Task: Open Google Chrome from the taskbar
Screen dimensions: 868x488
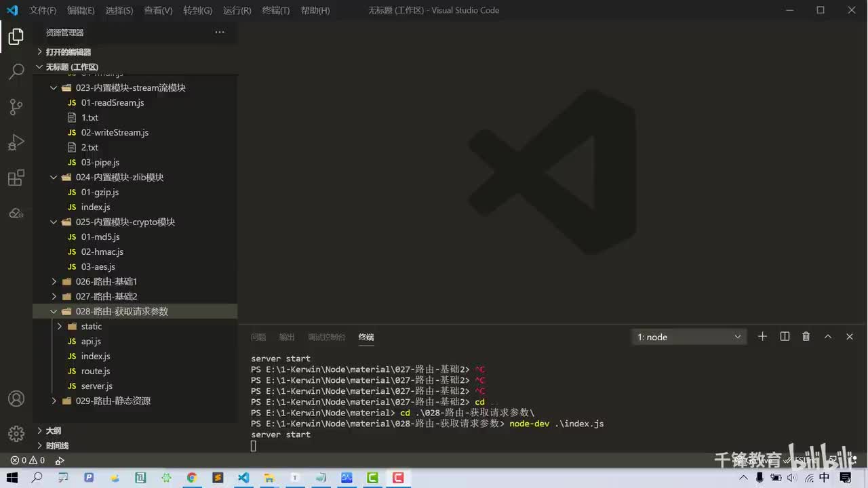Action: (192, 478)
